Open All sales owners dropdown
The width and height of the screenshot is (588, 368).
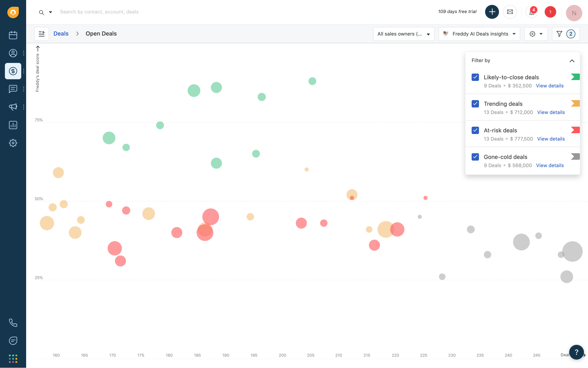point(404,34)
